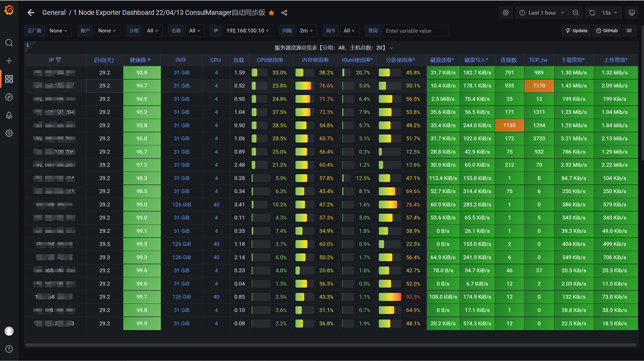Share the dashboard via share icon
Screen dimensions: 644x361
284,13
